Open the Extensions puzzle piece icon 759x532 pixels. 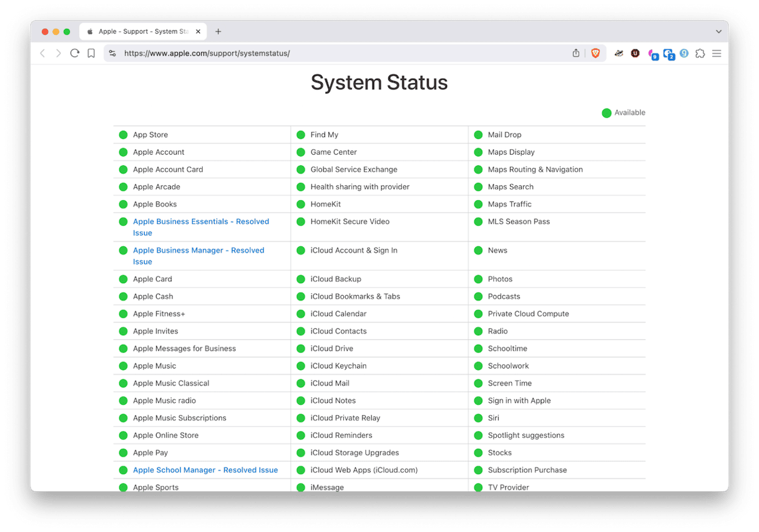[700, 54]
